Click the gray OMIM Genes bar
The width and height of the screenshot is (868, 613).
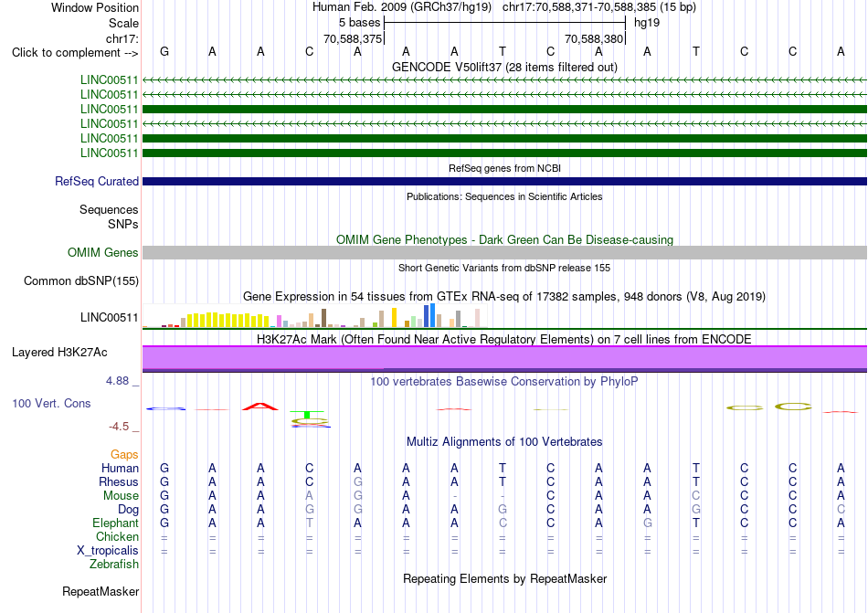tap(504, 253)
